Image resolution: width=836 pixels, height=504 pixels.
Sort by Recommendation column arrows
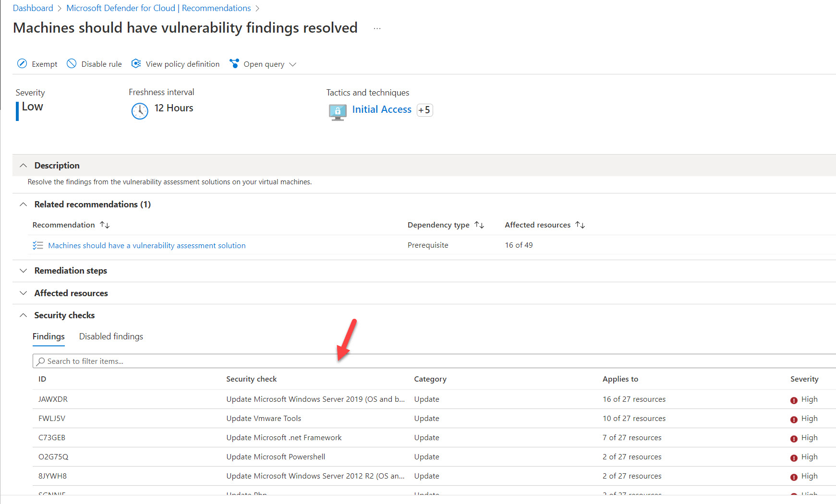(x=105, y=225)
